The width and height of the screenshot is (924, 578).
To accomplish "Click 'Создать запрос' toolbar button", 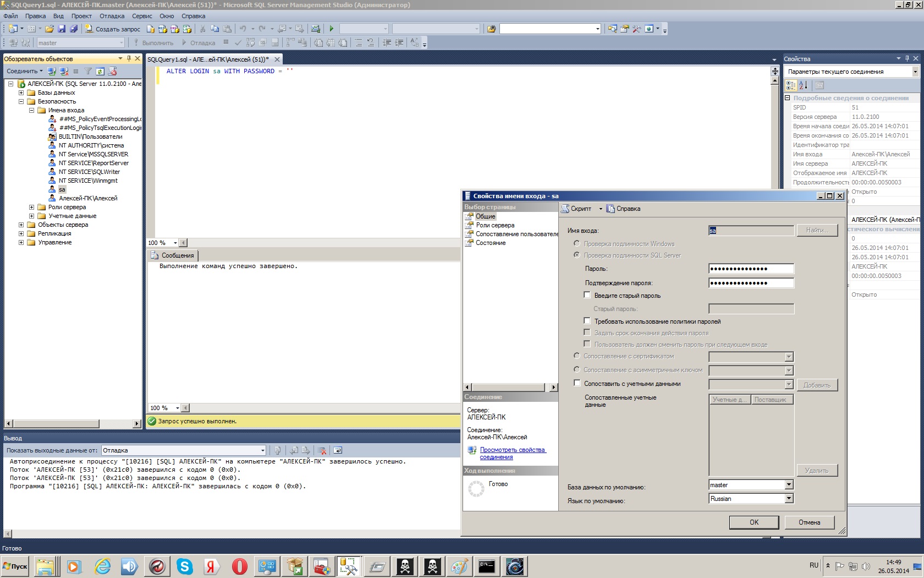I will (112, 29).
